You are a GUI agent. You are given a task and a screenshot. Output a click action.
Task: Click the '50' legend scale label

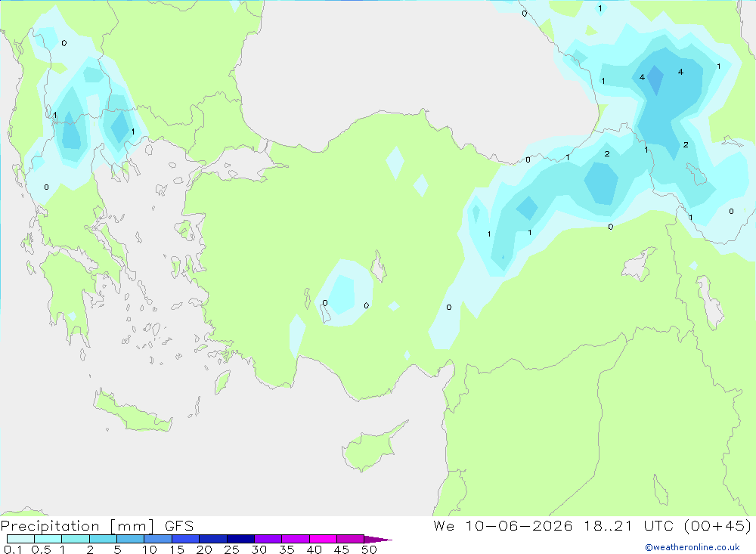tap(370, 549)
